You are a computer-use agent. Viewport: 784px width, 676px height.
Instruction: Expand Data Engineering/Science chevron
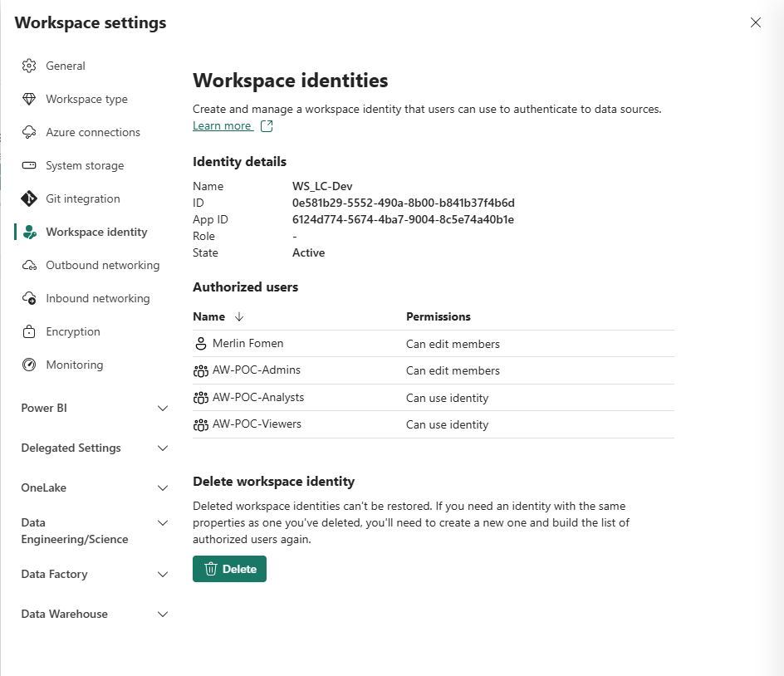pos(163,523)
